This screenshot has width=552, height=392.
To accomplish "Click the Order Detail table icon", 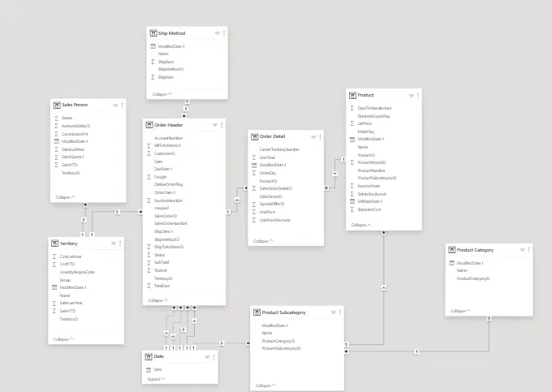I will click(255, 136).
